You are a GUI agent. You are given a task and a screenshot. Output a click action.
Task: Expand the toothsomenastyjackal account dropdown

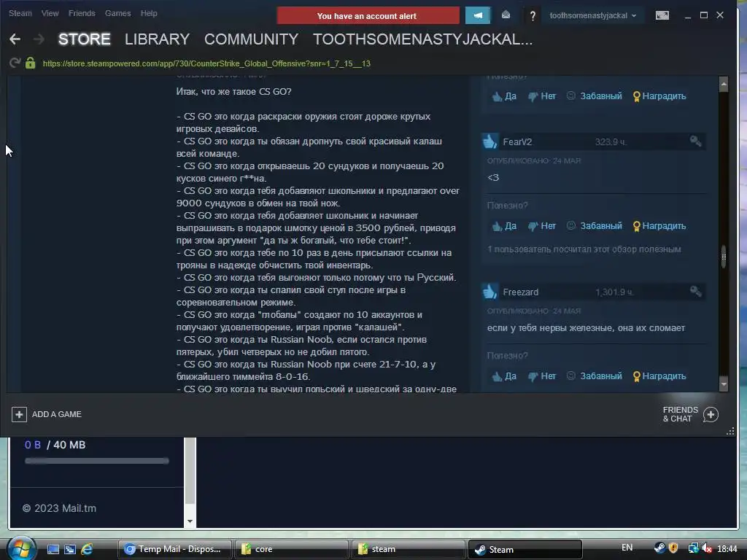pyautogui.click(x=592, y=15)
